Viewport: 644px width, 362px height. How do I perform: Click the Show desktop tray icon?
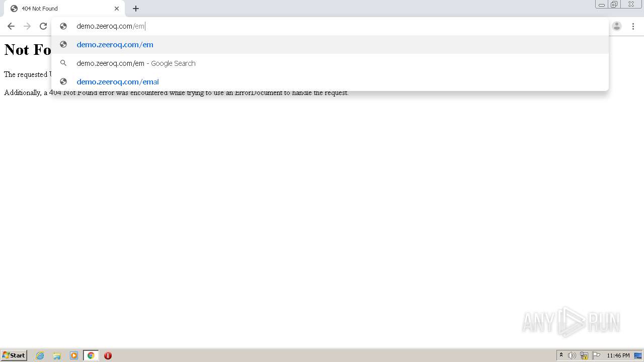click(638, 355)
